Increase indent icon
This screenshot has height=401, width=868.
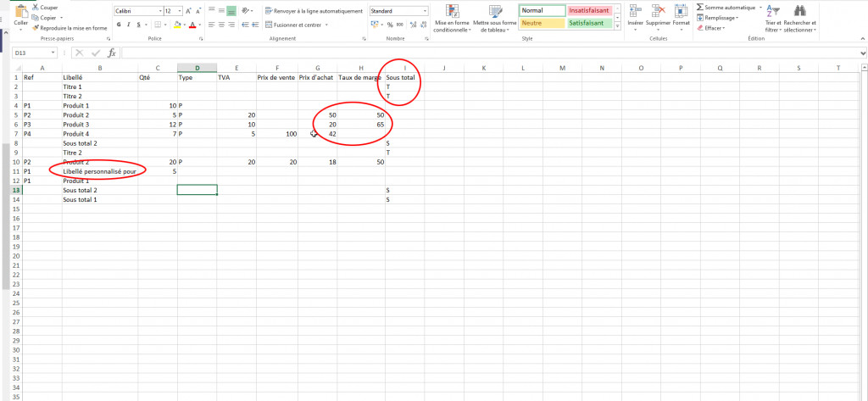[x=254, y=25]
